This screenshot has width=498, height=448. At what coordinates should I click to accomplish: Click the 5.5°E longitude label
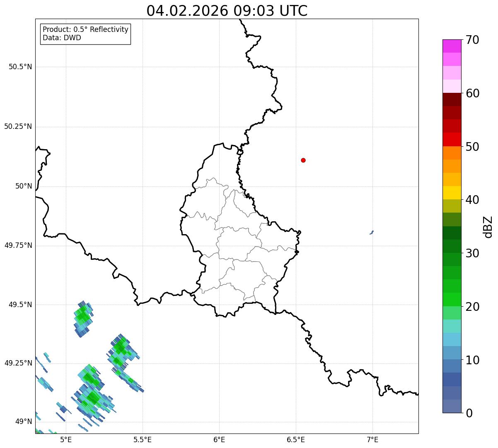[x=143, y=440]
